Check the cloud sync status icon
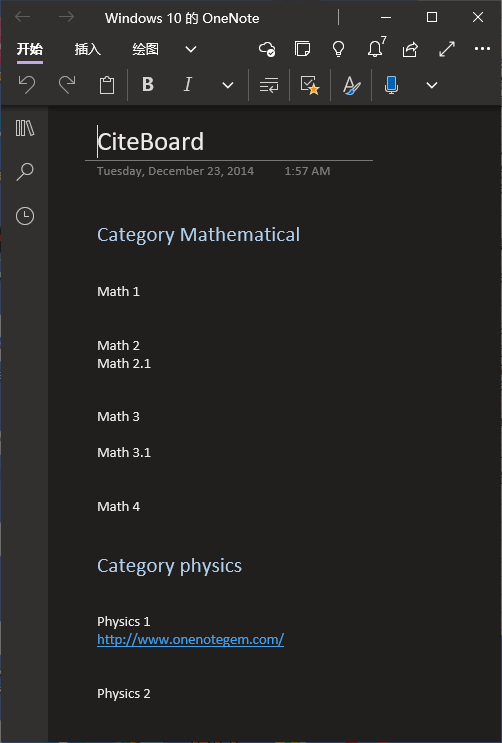This screenshot has height=743, width=502. pyautogui.click(x=267, y=49)
